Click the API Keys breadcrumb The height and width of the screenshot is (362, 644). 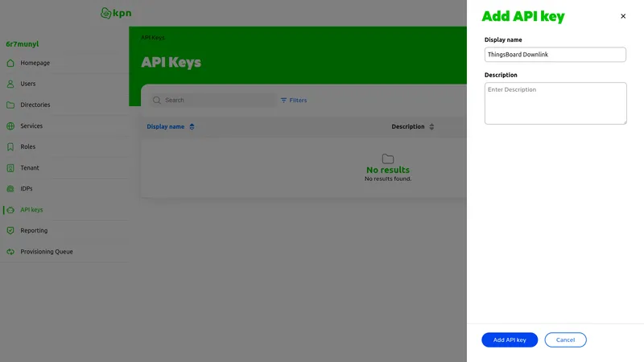click(153, 37)
